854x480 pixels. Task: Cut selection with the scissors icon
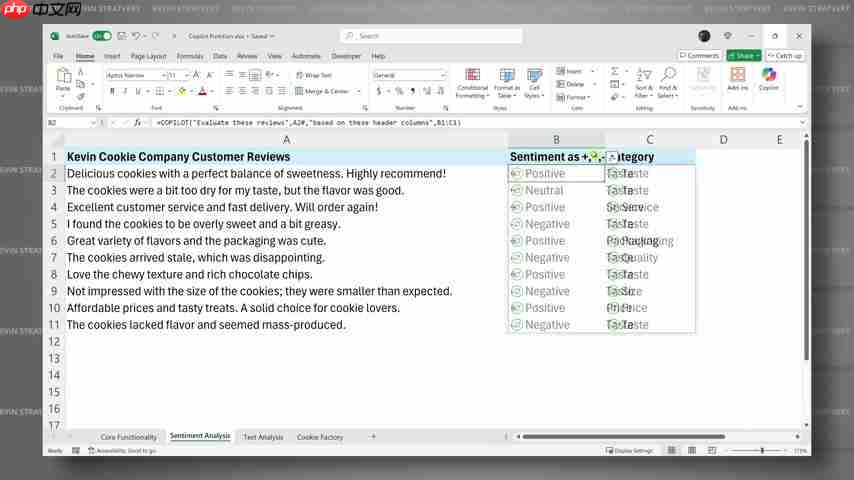tap(81, 72)
